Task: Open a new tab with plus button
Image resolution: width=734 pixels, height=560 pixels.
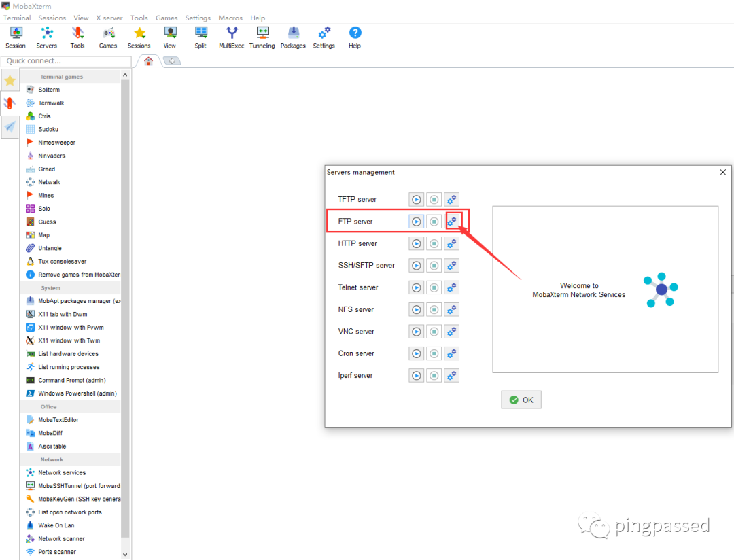Action: (172, 61)
